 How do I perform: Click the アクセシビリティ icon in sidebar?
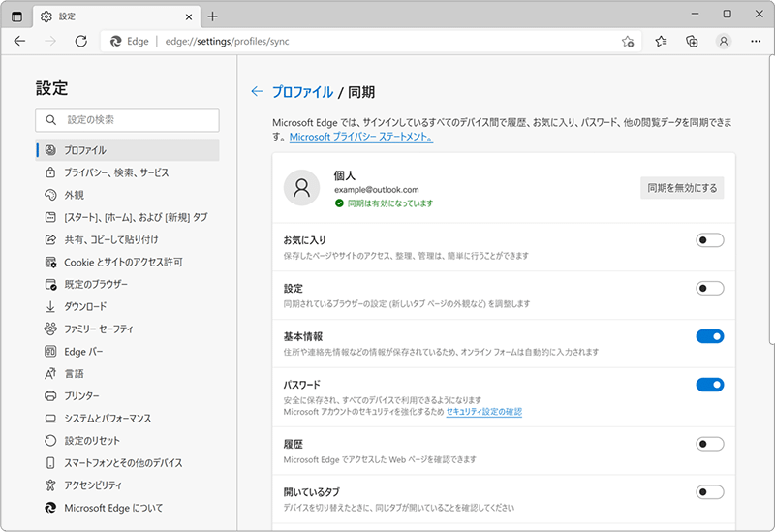(50, 485)
